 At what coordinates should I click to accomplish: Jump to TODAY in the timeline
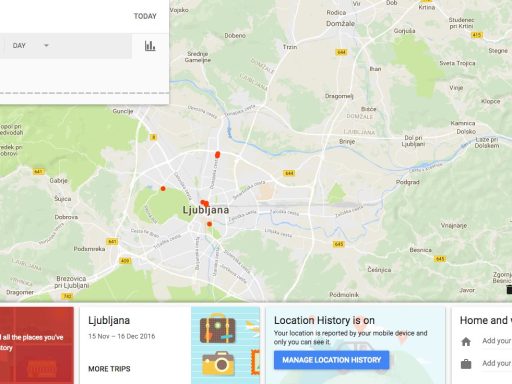tap(145, 16)
